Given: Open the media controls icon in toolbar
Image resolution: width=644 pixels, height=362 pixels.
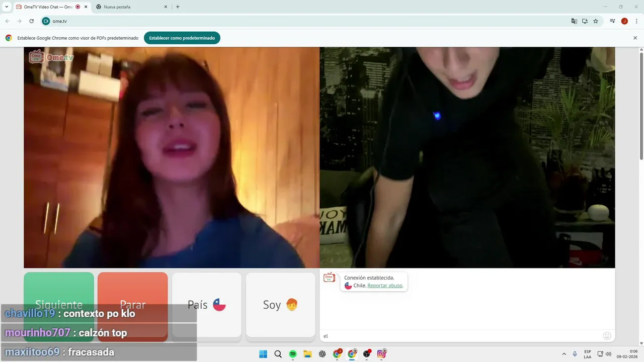Looking at the screenshot, I should point(612,21).
